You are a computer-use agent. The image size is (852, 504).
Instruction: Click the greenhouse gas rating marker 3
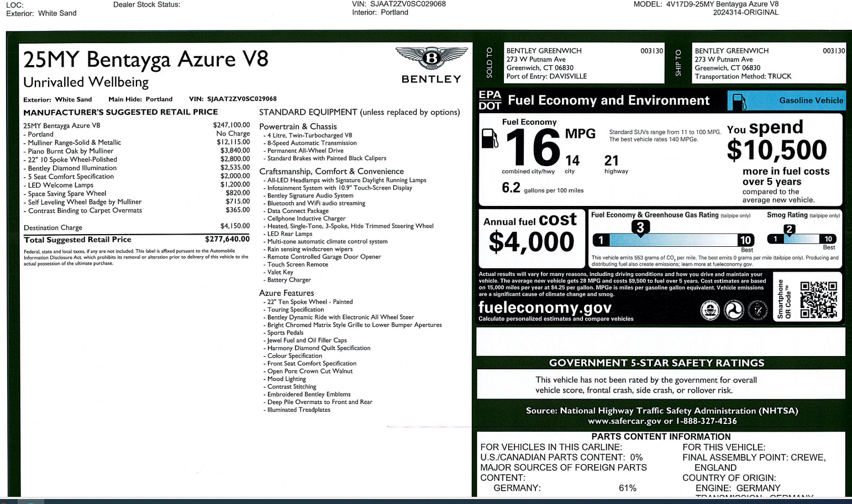coord(640,227)
